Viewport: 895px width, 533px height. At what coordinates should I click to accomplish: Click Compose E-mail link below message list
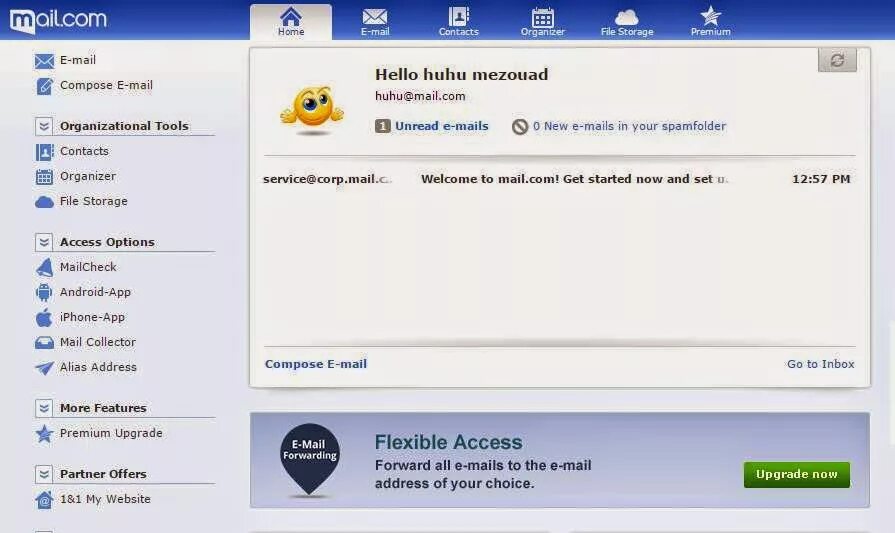click(316, 364)
